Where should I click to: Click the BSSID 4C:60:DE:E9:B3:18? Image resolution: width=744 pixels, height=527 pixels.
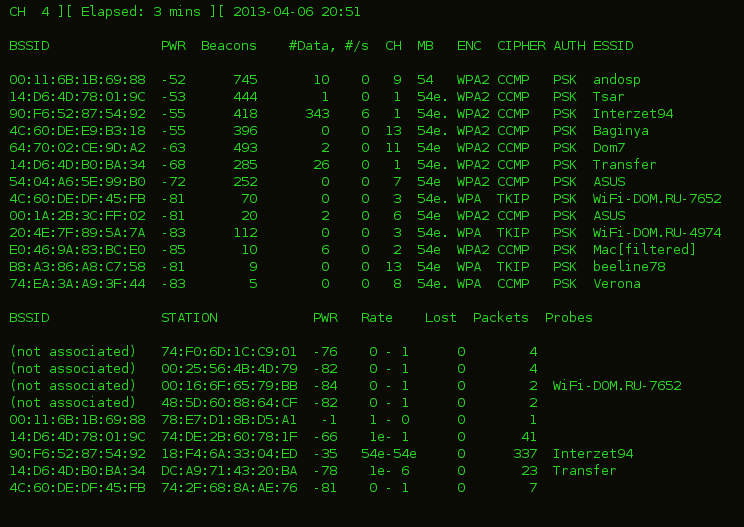coord(77,131)
